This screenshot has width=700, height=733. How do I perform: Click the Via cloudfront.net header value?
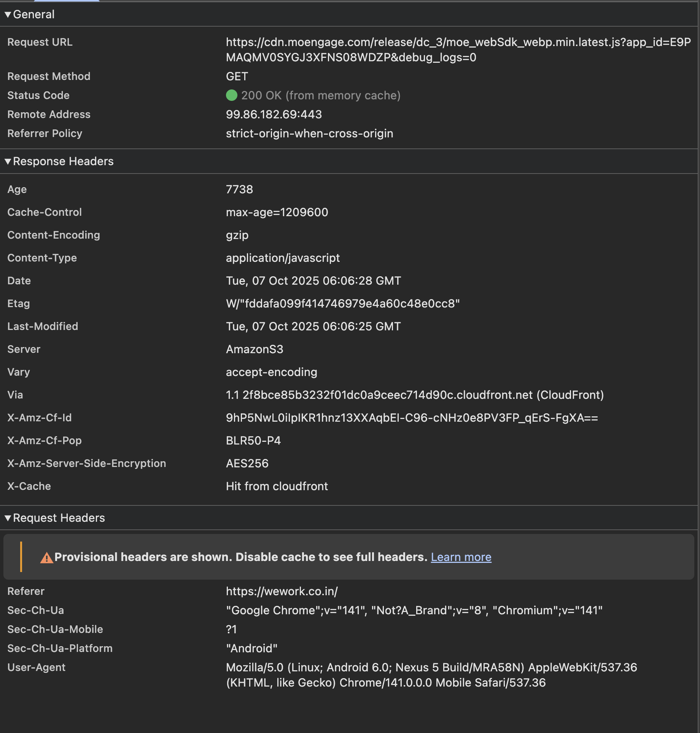coord(415,395)
